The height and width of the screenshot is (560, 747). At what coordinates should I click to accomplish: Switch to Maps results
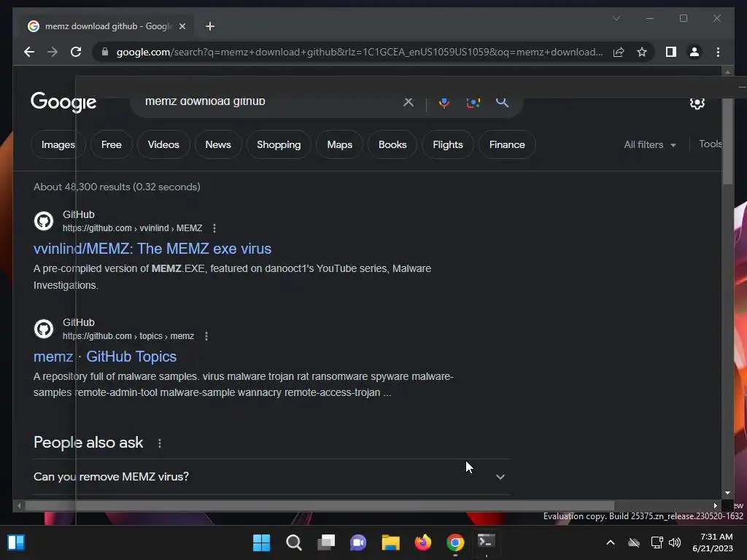tap(339, 144)
